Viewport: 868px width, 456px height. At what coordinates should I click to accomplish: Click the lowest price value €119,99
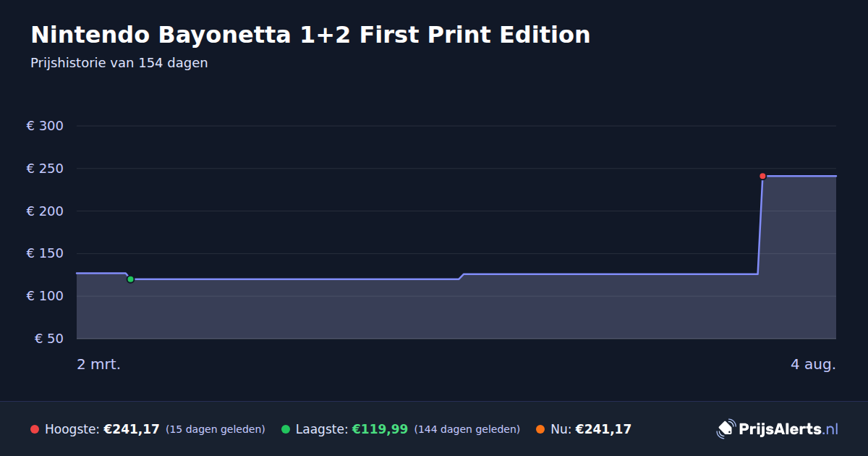[x=380, y=429]
